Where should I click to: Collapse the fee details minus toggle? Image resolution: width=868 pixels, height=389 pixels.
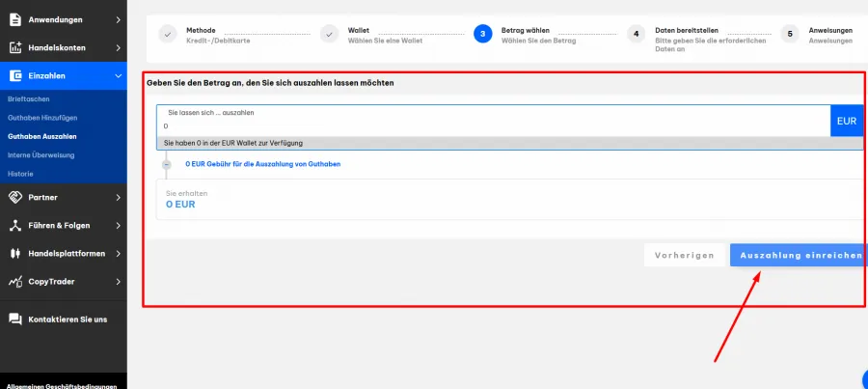click(x=167, y=164)
